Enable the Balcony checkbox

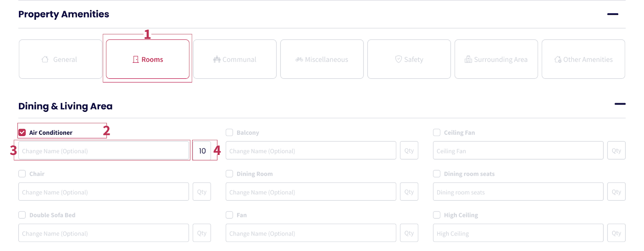click(229, 132)
